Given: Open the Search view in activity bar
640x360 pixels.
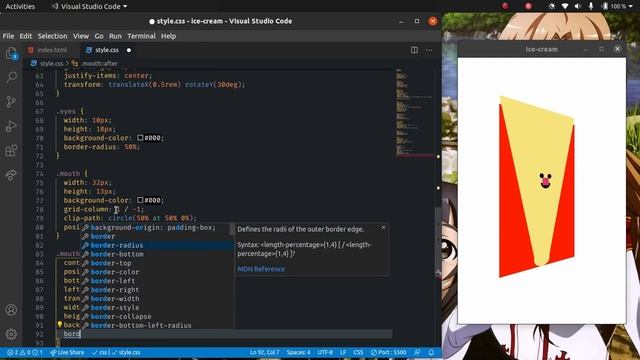Looking at the screenshot, I should pos(11,77).
